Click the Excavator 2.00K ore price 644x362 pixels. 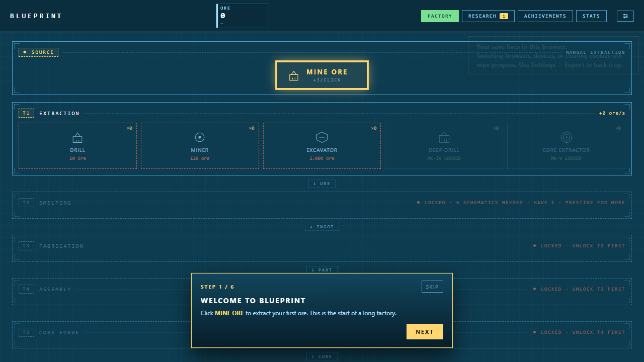(x=322, y=158)
